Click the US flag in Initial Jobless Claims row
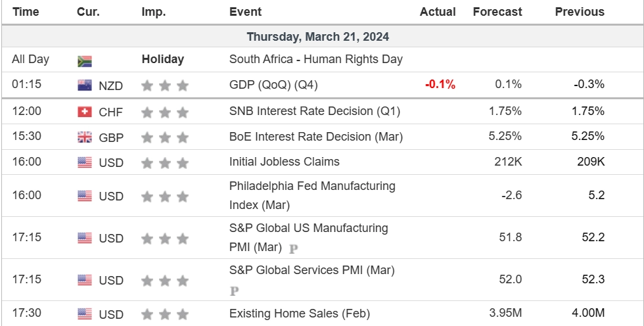The width and height of the screenshot is (644, 326). [84, 162]
